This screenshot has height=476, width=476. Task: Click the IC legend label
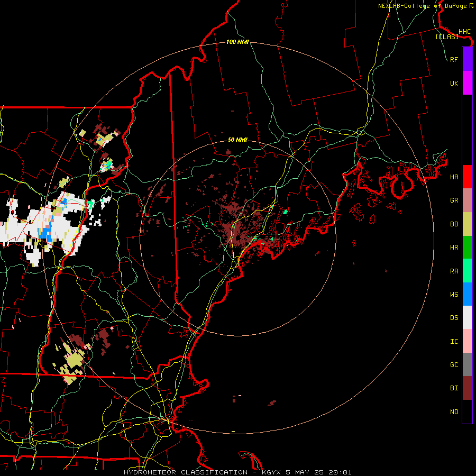point(454,342)
